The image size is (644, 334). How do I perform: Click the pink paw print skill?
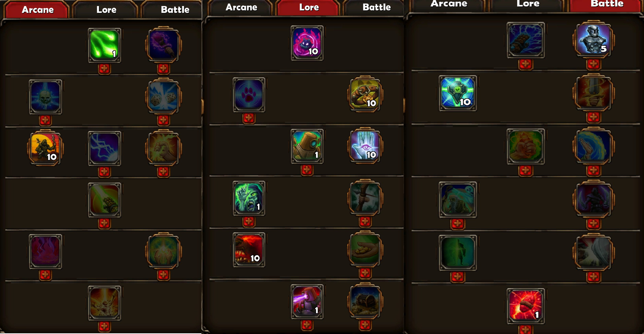pyautogui.click(x=249, y=95)
